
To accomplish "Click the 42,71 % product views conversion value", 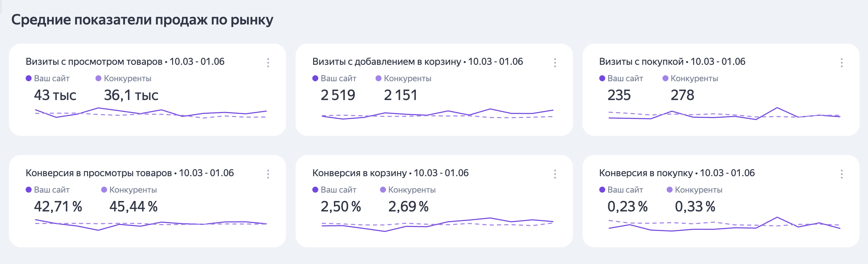I will (58, 207).
